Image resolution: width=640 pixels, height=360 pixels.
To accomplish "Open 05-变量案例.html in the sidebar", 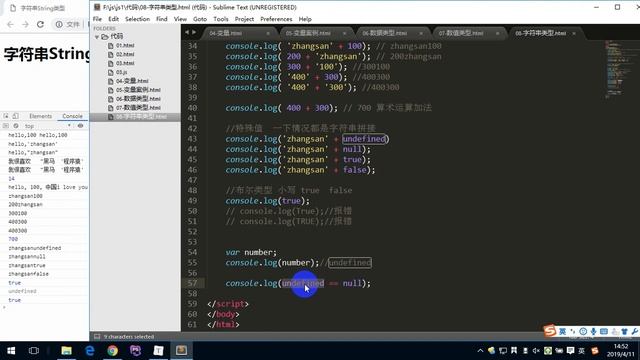I will 138,90.
